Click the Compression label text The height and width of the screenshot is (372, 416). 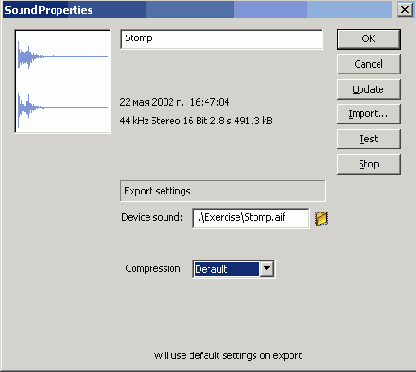tap(153, 269)
